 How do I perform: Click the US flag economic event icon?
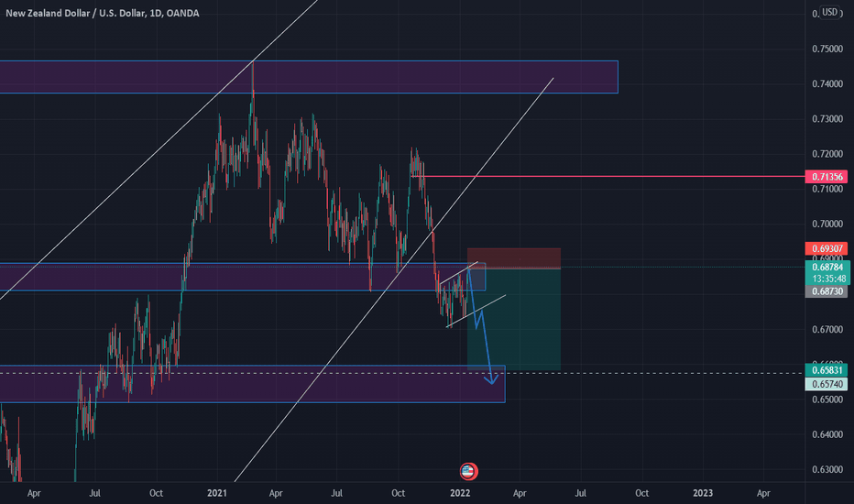(x=468, y=471)
